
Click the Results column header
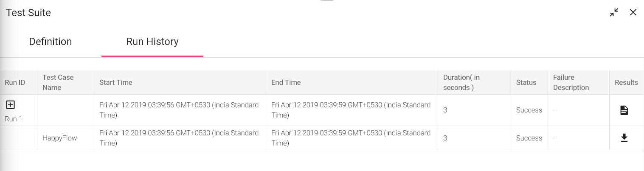click(x=626, y=82)
